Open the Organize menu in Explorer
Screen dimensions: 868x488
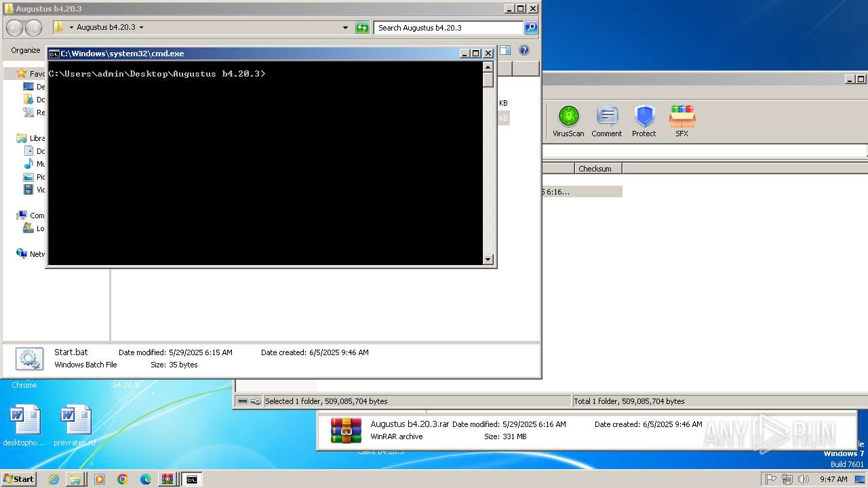tap(26, 50)
